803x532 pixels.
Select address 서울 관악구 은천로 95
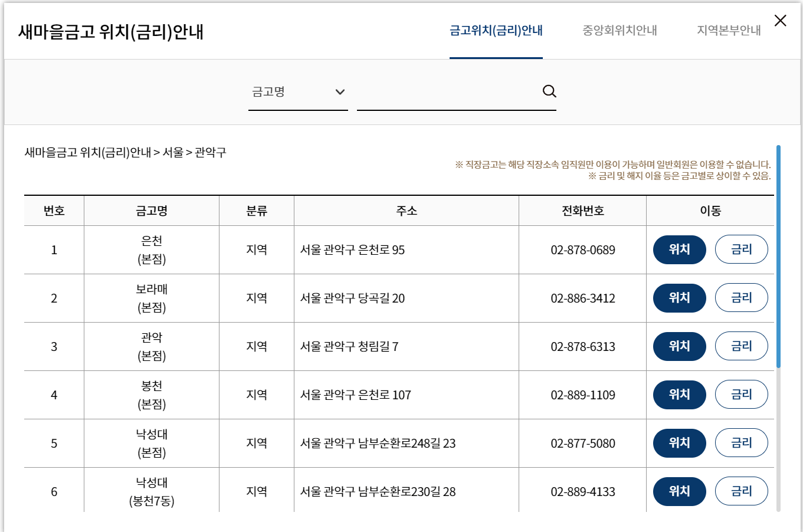click(352, 250)
